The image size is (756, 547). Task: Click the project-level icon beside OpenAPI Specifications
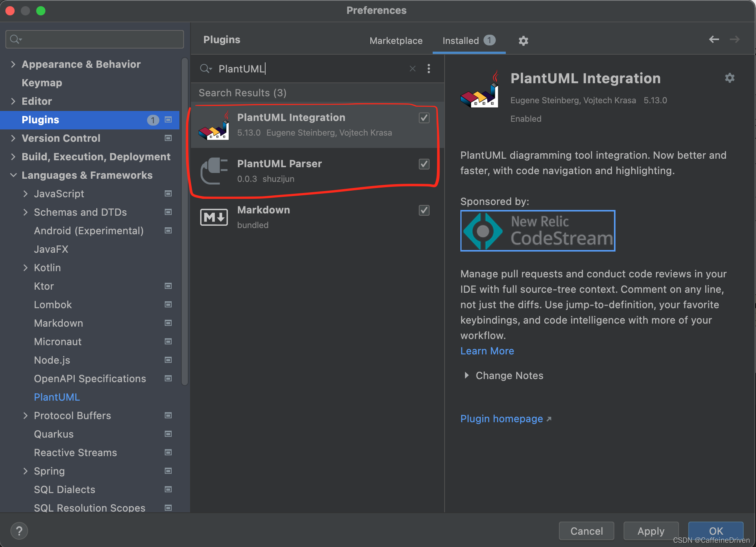click(x=168, y=379)
